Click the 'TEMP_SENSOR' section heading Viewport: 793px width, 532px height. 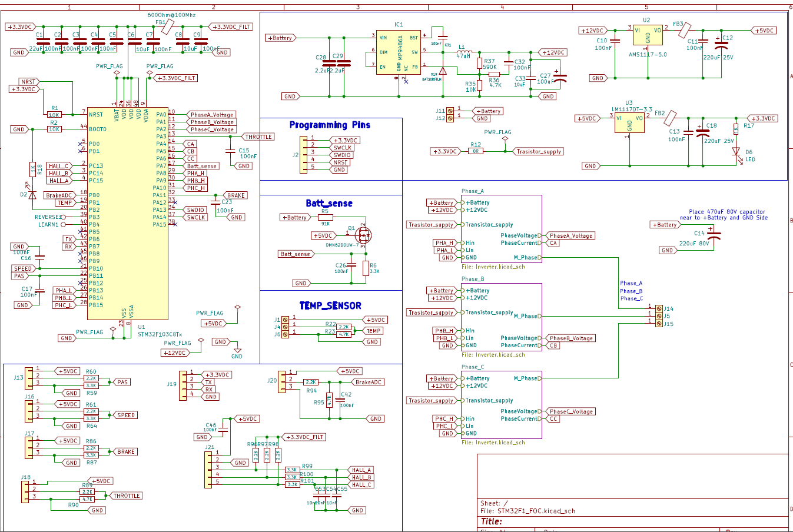330,305
